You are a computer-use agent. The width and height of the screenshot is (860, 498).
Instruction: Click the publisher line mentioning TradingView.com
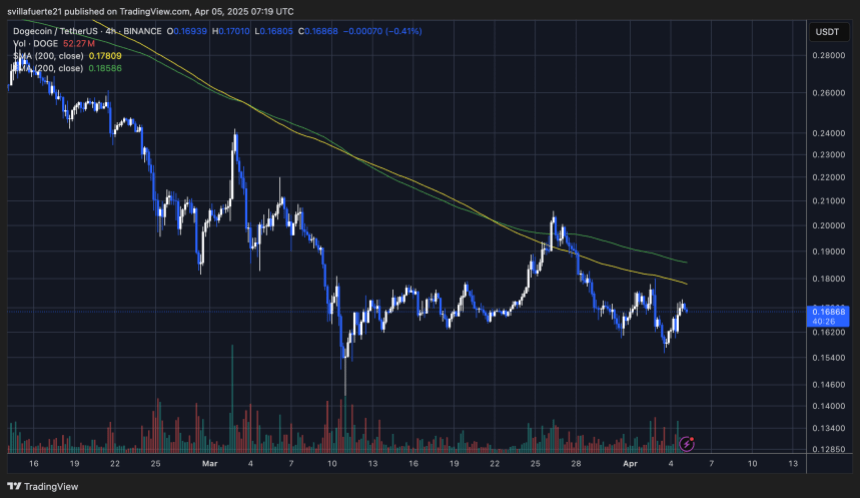152,11
